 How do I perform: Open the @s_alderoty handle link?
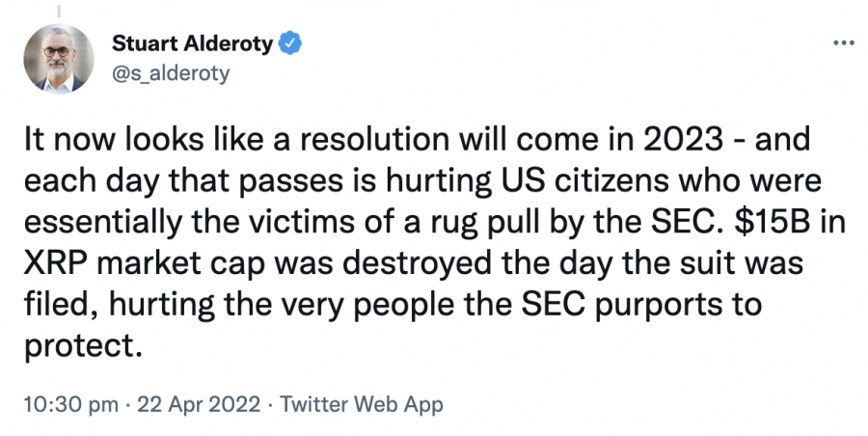(x=171, y=73)
